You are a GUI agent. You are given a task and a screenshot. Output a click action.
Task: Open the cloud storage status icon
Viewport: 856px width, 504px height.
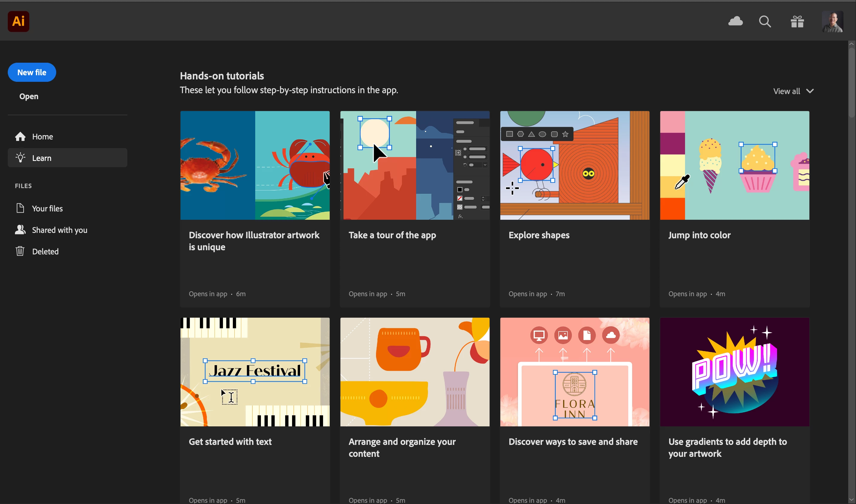point(735,21)
